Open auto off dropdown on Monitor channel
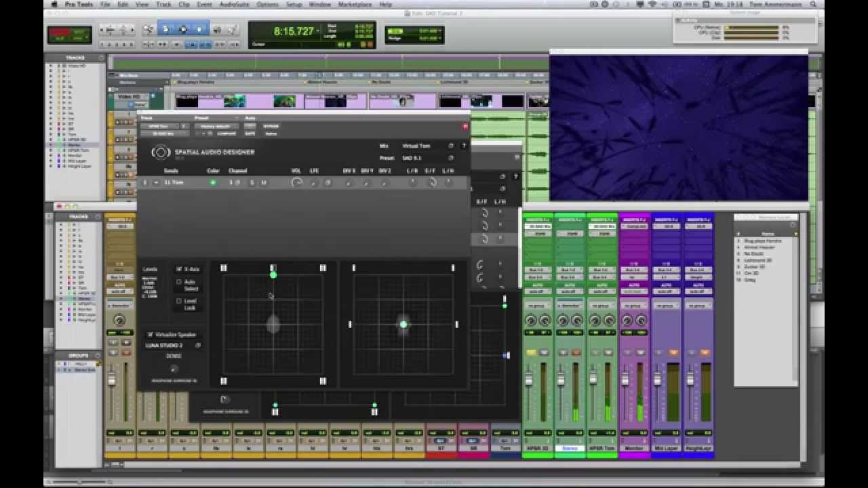The width and height of the screenshot is (868, 488). coord(635,291)
